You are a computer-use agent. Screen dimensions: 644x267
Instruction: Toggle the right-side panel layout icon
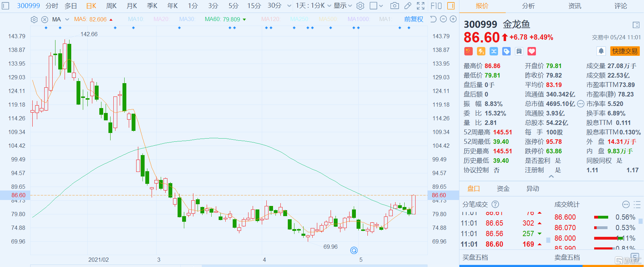pos(451,6)
